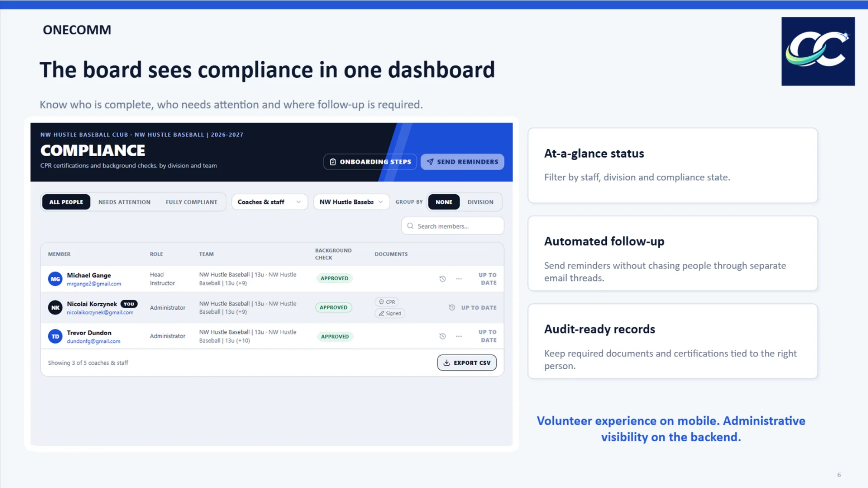This screenshot has width=868, height=488.
Task: Select the At-a-glance status card
Action: point(672,165)
